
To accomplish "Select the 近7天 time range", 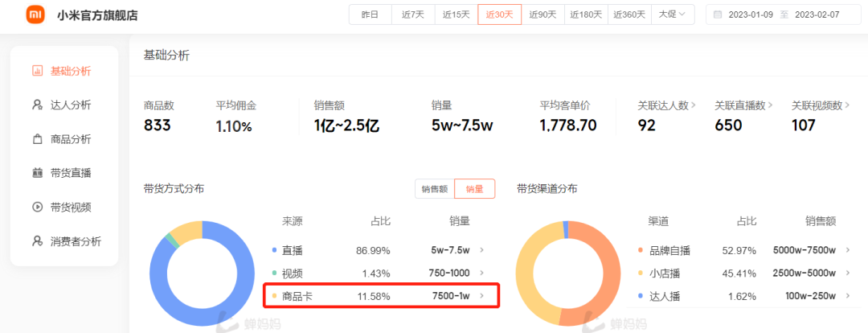I will (x=413, y=15).
